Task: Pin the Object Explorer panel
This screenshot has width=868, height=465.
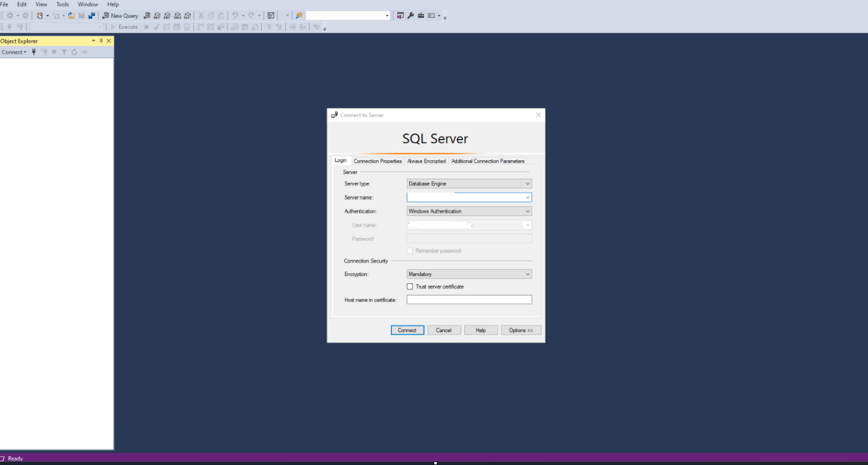Action: tap(102, 41)
